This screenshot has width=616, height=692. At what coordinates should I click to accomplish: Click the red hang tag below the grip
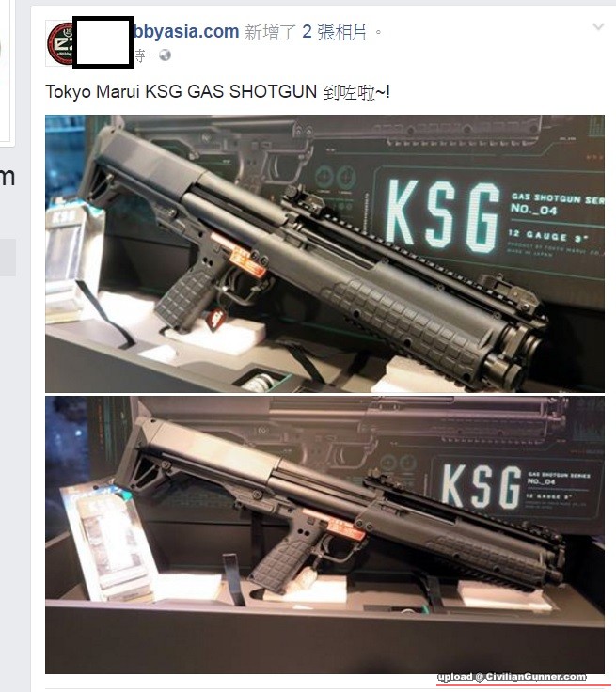(x=216, y=318)
